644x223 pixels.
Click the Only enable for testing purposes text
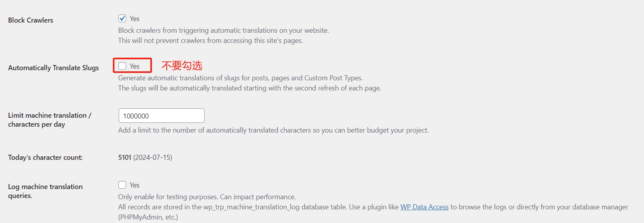click(x=207, y=197)
